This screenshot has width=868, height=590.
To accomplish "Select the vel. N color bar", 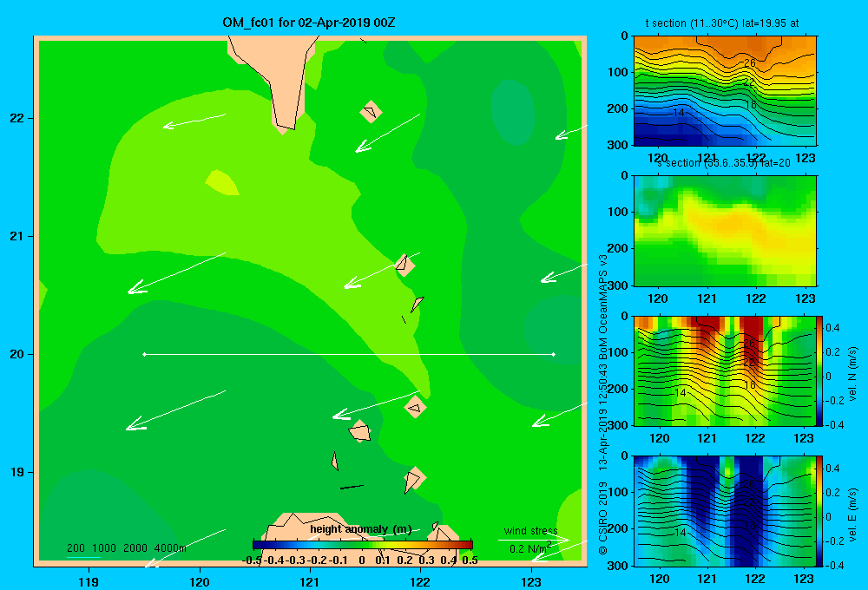I will click(820, 370).
